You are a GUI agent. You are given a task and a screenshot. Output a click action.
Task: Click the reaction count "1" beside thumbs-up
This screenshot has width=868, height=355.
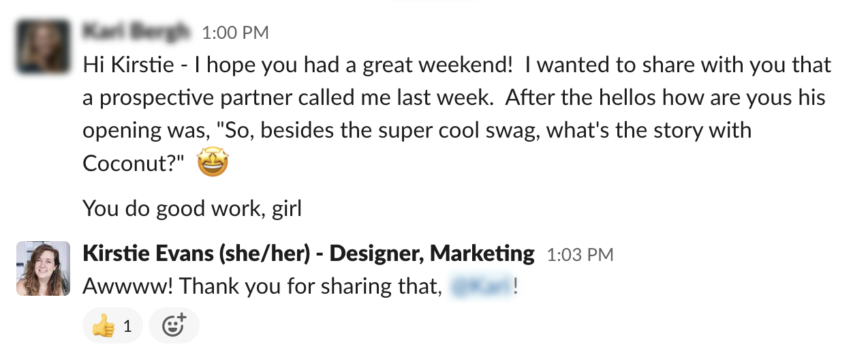pyautogui.click(x=127, y=326)
